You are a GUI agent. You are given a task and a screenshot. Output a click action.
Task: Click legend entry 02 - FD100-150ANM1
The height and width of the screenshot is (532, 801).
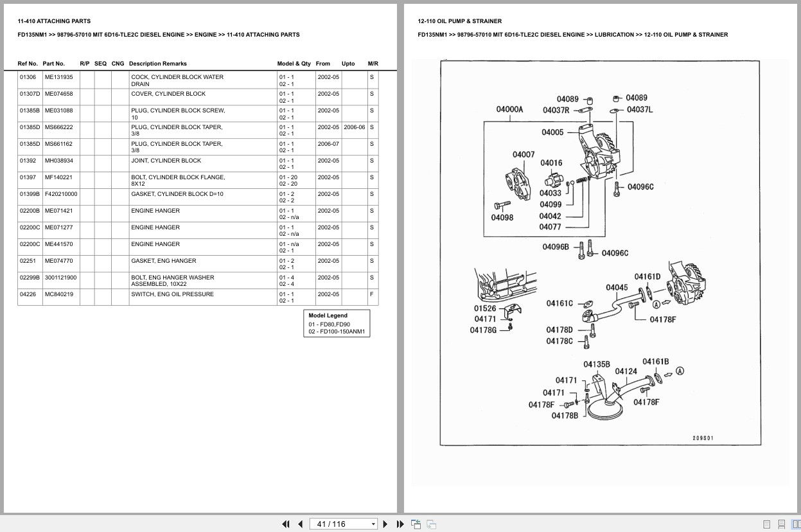(337, 332)
